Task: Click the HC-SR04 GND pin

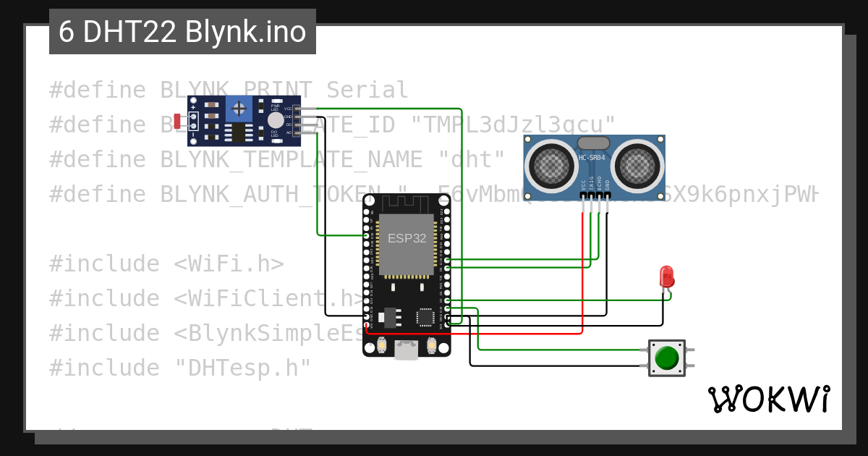Action: tap(607, 206)
